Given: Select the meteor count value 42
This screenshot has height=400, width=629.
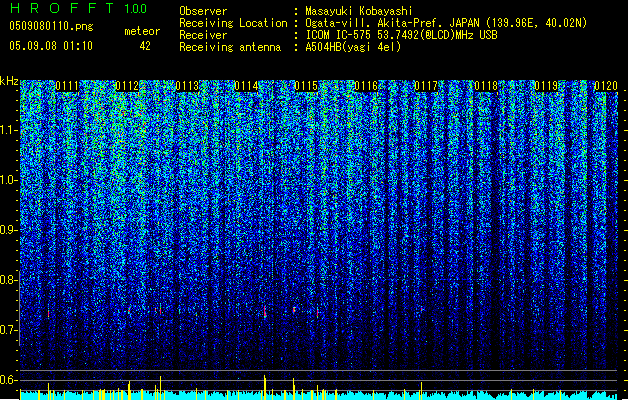Looking at the screenshot, I should (145, 46).
